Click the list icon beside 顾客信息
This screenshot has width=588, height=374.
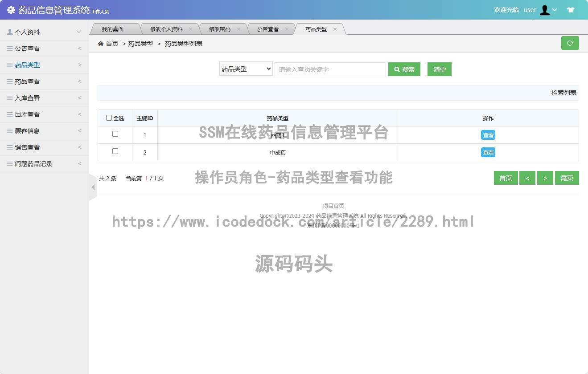pos(10,131)
